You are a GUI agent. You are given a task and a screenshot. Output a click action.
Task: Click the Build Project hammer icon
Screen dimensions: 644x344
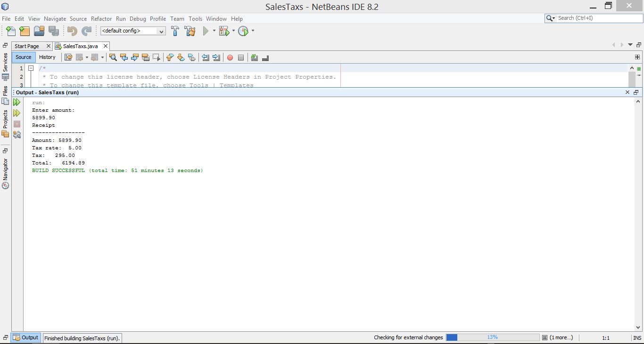[x=175, y=31]
